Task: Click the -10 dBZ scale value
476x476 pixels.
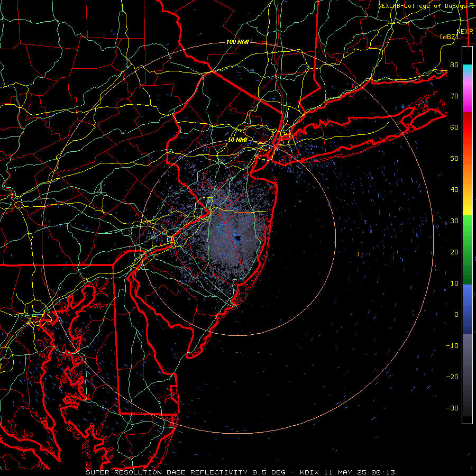Action: (x=452, y=346)
